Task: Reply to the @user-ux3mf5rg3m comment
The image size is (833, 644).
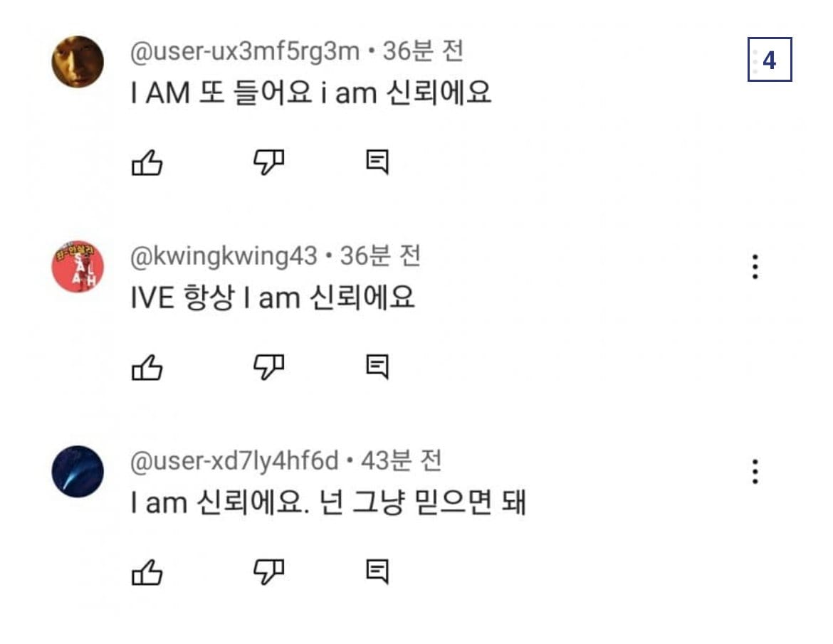Action: pos(377,163)
